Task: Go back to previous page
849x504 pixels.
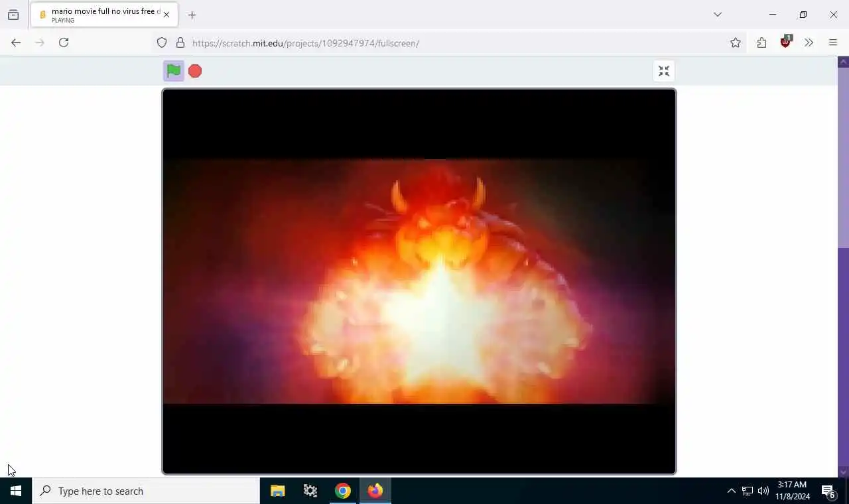Action: (x=16, y=42)
